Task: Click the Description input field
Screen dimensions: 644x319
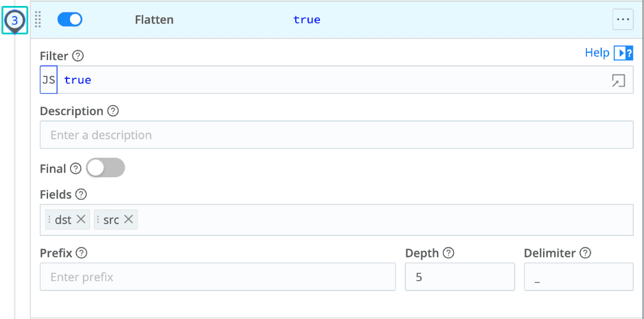Action: (337, 135)
